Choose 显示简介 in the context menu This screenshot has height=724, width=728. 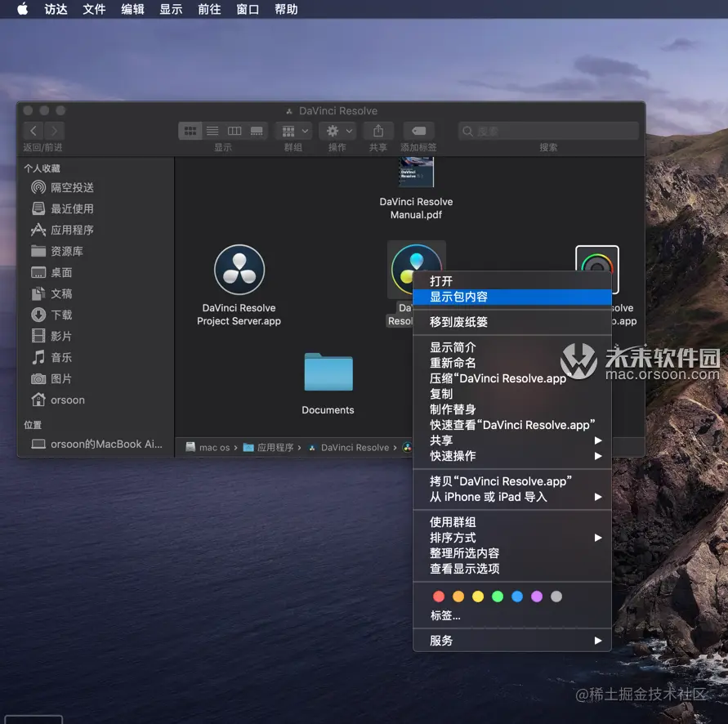click(x=512, y=347)
